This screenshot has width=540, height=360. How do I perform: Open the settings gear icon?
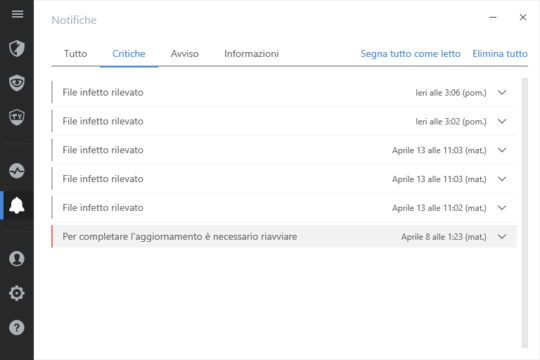[17, 293]
